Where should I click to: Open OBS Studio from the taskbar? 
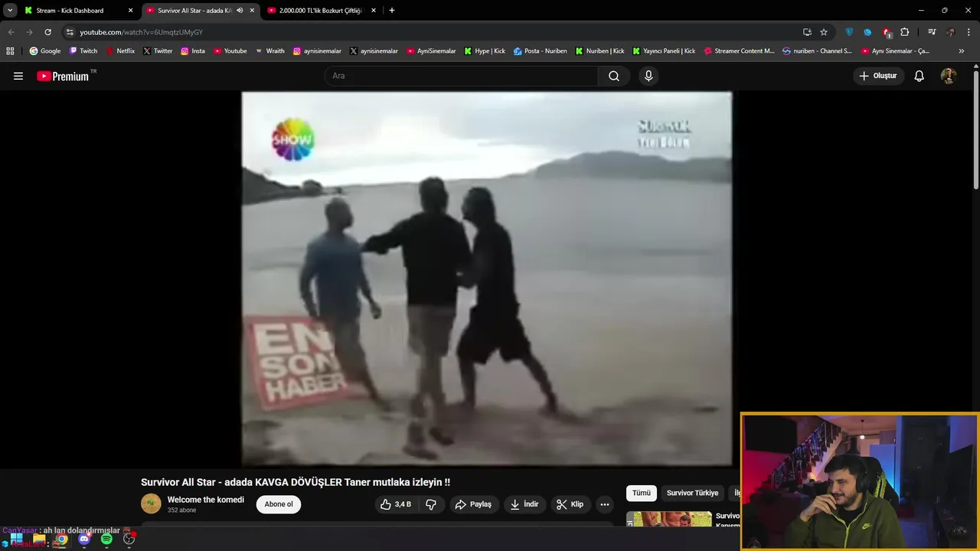[x=129, y=540]
